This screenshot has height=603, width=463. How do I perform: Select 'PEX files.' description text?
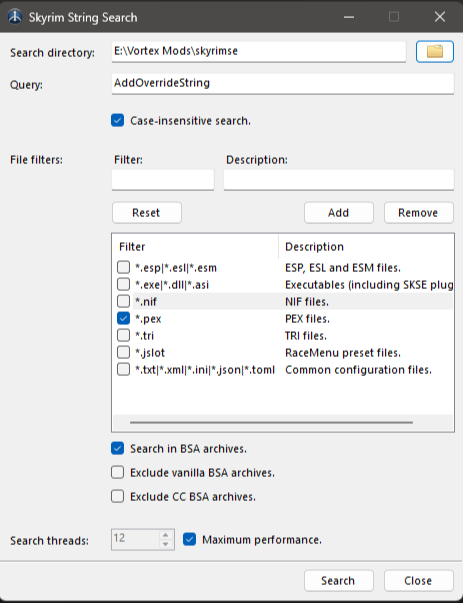click(307, 319)
